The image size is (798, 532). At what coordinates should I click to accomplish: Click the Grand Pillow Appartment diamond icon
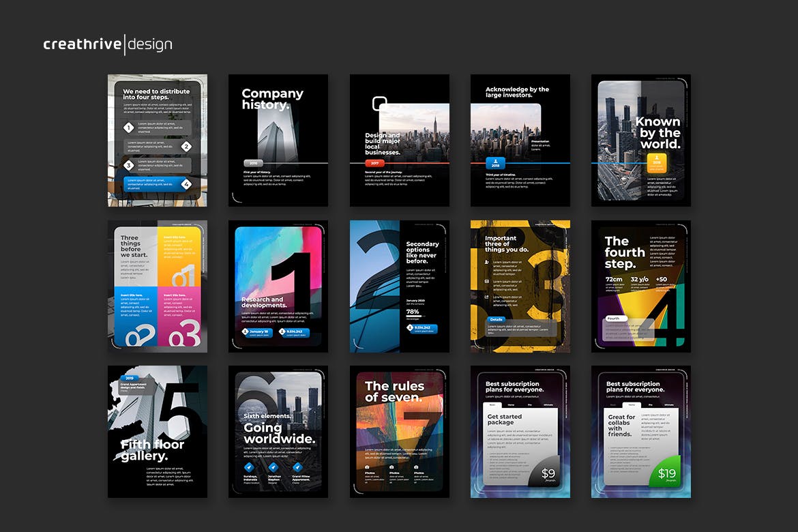tap(297, 467)
